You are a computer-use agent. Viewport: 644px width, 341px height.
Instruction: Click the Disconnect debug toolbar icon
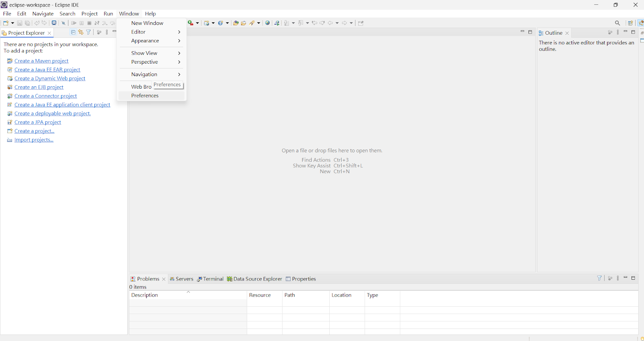tap(97, 23)
